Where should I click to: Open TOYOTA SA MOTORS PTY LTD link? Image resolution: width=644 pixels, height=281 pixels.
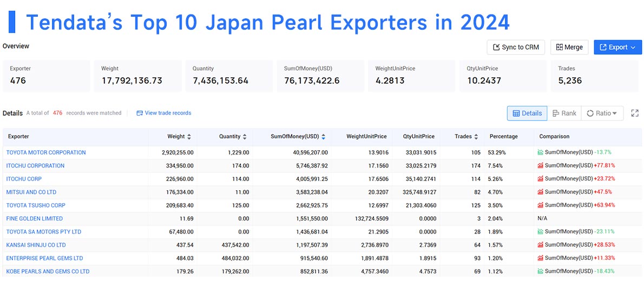click(44, 232)
